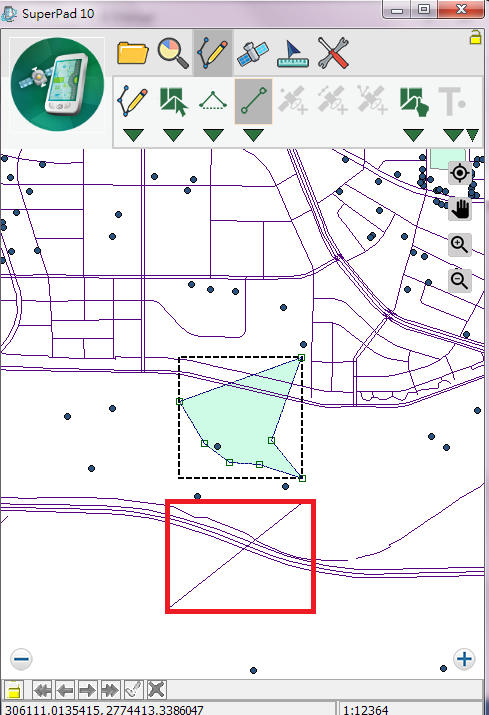The width and height of the screenshot is (489, 715).
Task: Expand dropdown under the pencil drawing tool
Action: pyautogui.click(x=134, y=135)
